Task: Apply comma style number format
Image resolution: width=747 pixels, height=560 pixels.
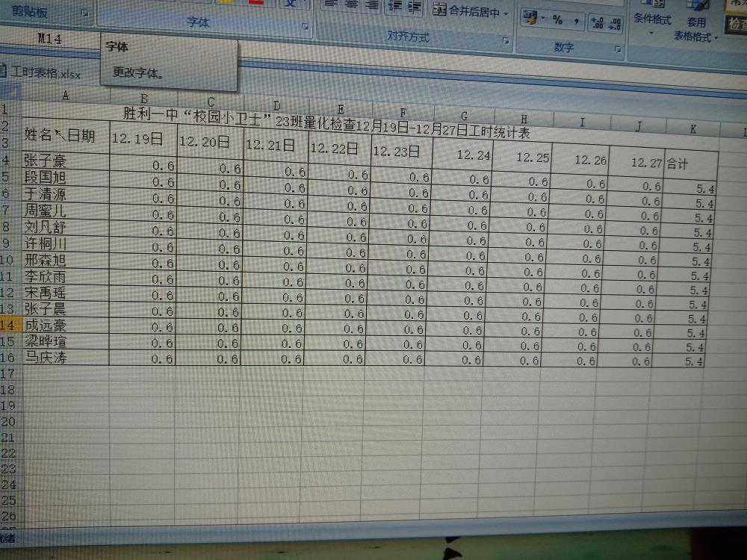Action: [576, 21]
